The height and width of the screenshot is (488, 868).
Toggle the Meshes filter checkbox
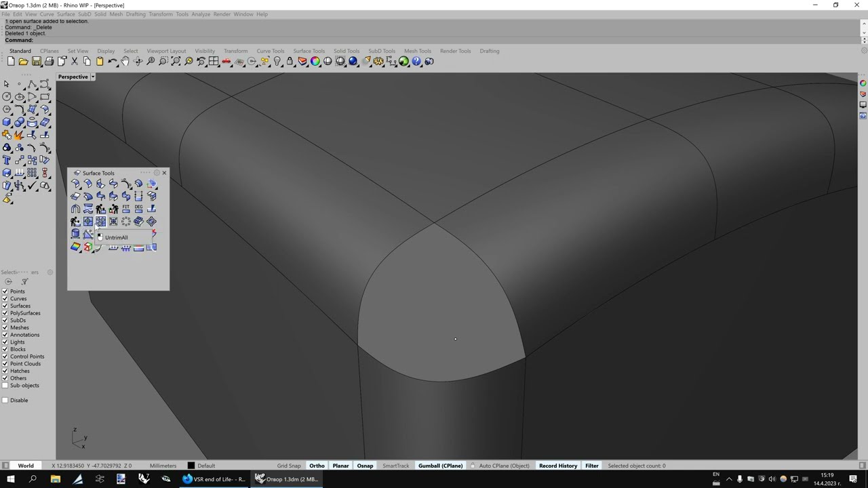pyautogui.click(x=5, y=327)
